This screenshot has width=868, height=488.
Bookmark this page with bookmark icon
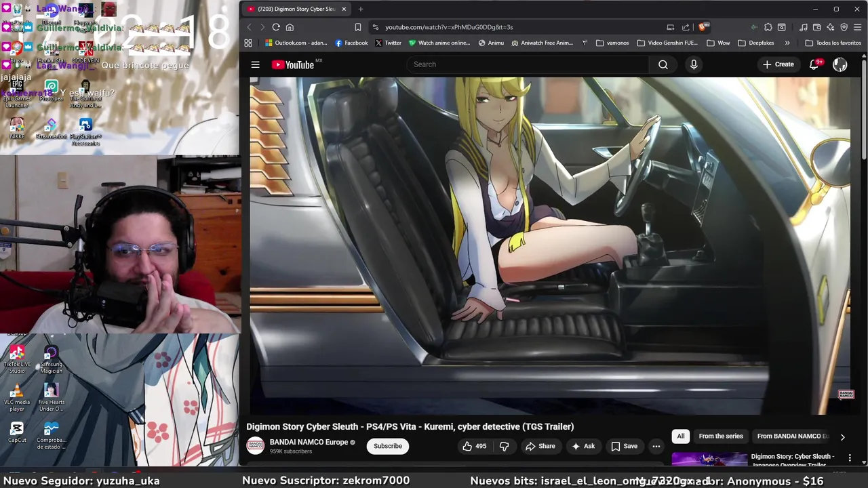click(x=358, y=27)
